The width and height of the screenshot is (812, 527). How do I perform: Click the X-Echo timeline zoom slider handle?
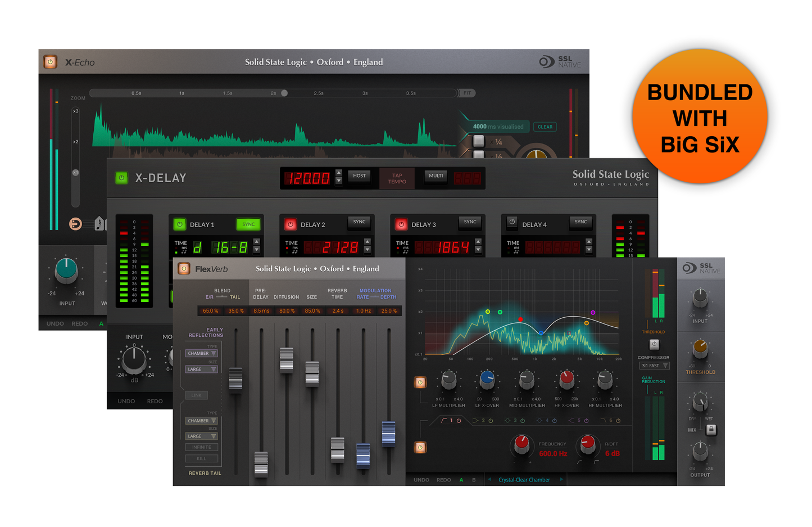coord(284,93)
